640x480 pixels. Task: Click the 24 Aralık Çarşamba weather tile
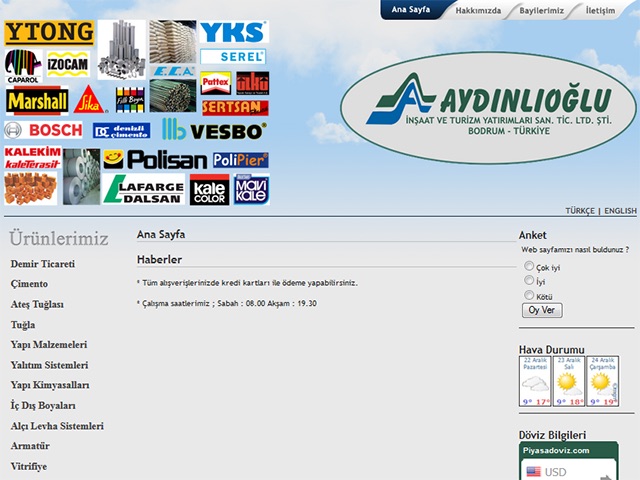coord(602,381)
